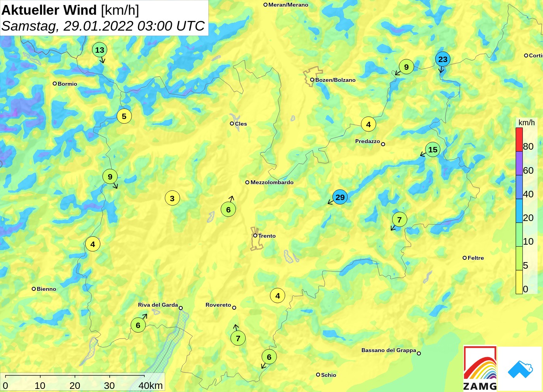Select the wind station marker showing 29
This screenshot has height=392, width=543.
coord(340,197)
